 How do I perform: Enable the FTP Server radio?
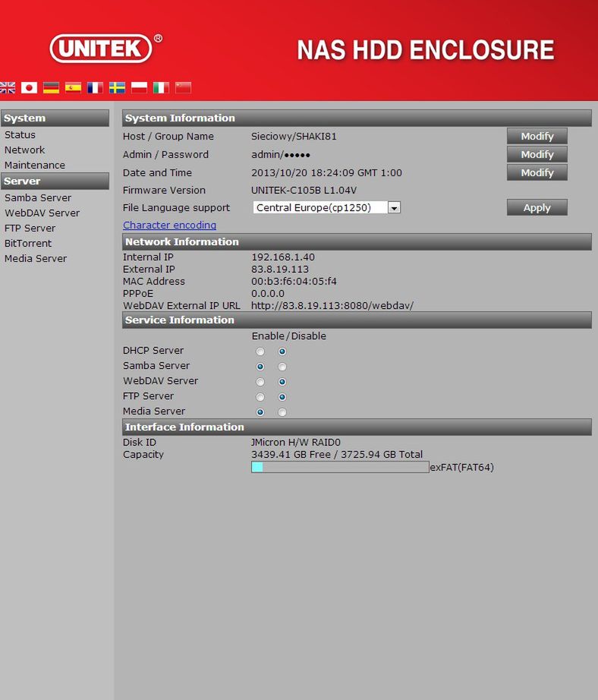pos(260,397)
